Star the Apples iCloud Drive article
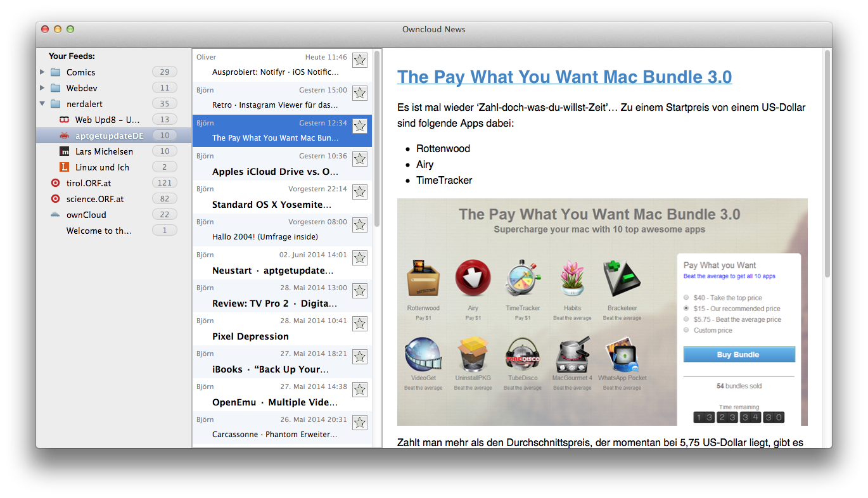868x498 pixels. pyautogui.click(x=359, y=159)
